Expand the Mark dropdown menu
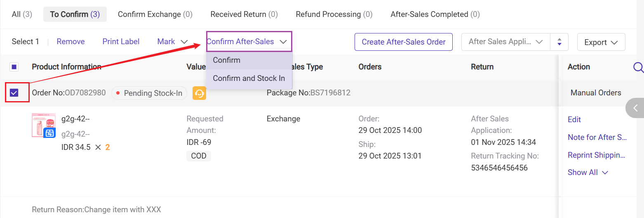644x218 pixels. pos(172,42)
